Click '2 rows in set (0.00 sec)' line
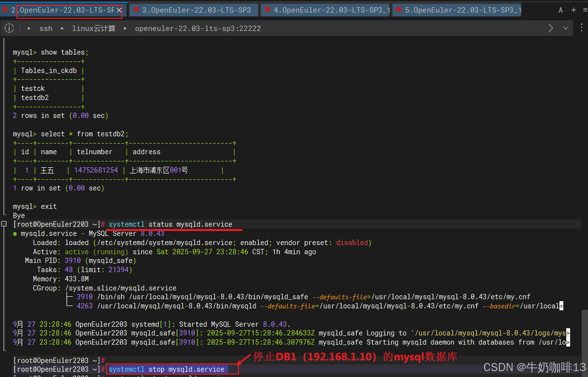Viewport: 588px width, 377px height. point(60,116)
